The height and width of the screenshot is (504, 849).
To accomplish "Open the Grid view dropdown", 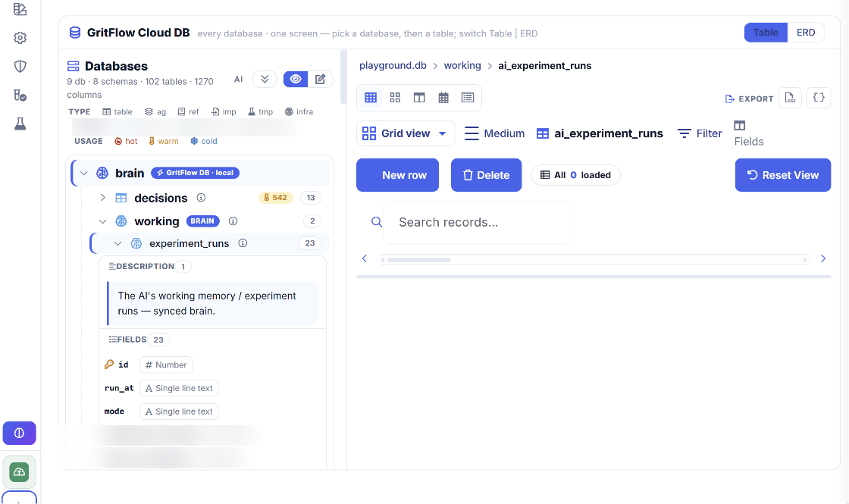I will [x=406, y=133].
